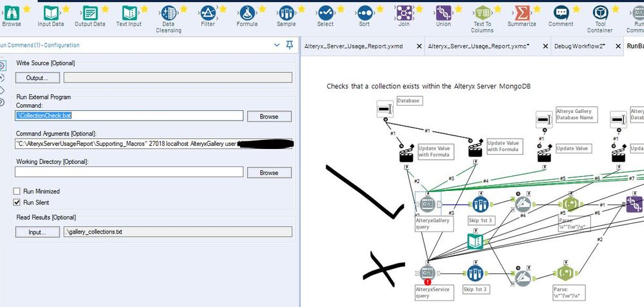Select the Select tool
The height and width of the screenshot is (307, 644).
point(325,14)
